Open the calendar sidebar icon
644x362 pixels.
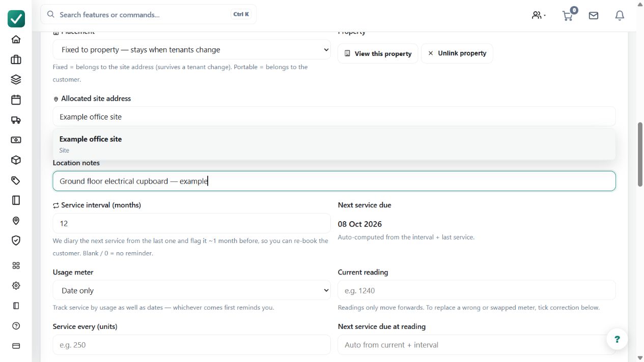point(16,100)
